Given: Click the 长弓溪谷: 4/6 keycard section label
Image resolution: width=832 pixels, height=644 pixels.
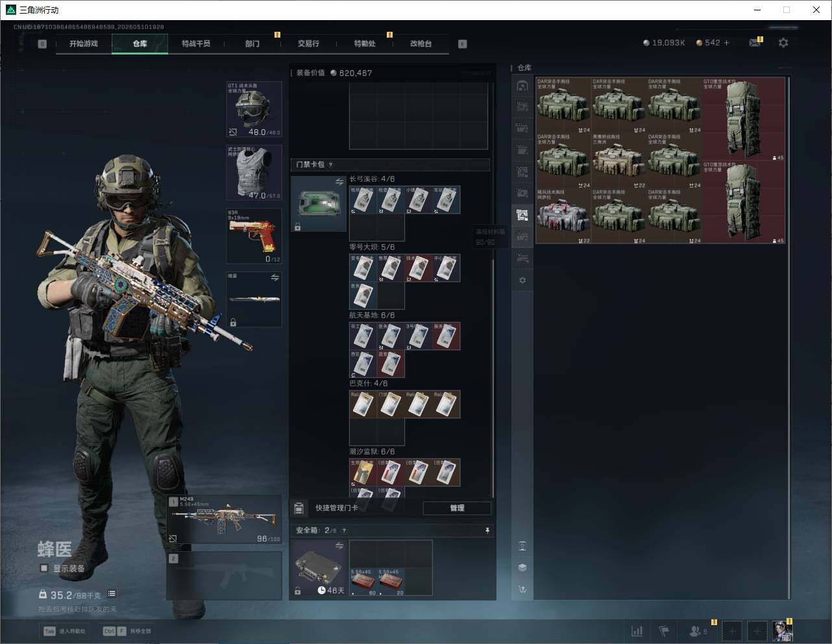Looking at the screenshot, I should click(x=372, y=179).
